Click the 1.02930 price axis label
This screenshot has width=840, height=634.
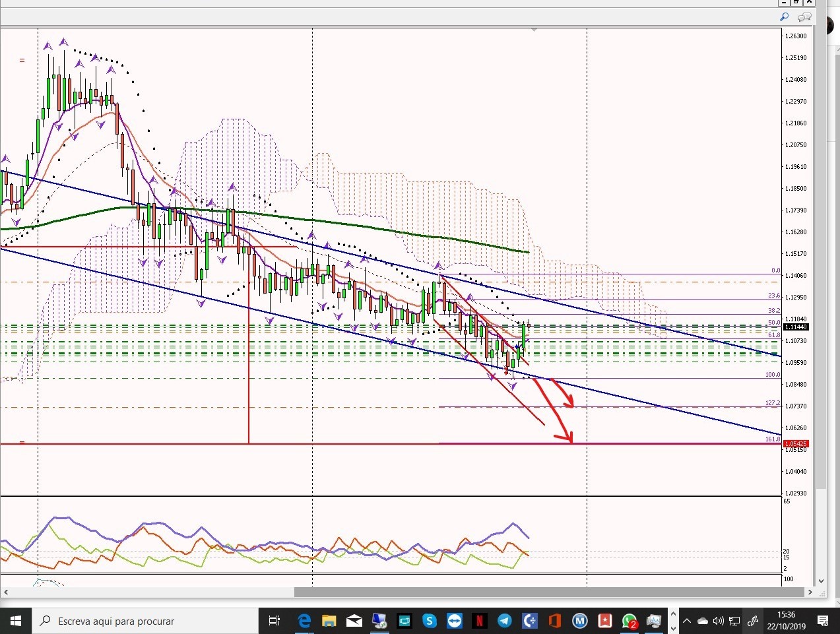click(x=797, y=493)
